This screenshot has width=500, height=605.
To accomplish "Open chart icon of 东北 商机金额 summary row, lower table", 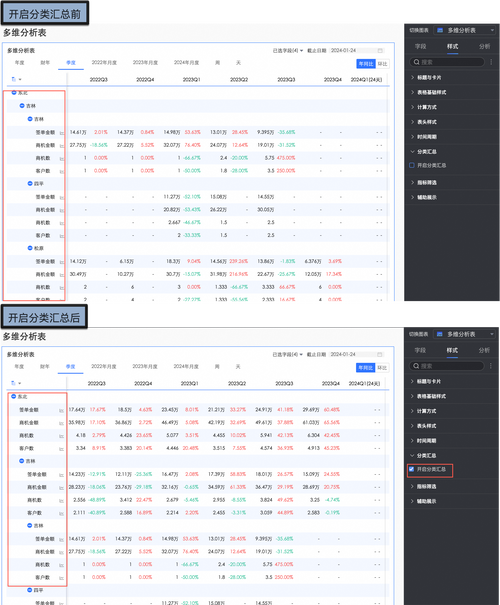I will point(61,423).
